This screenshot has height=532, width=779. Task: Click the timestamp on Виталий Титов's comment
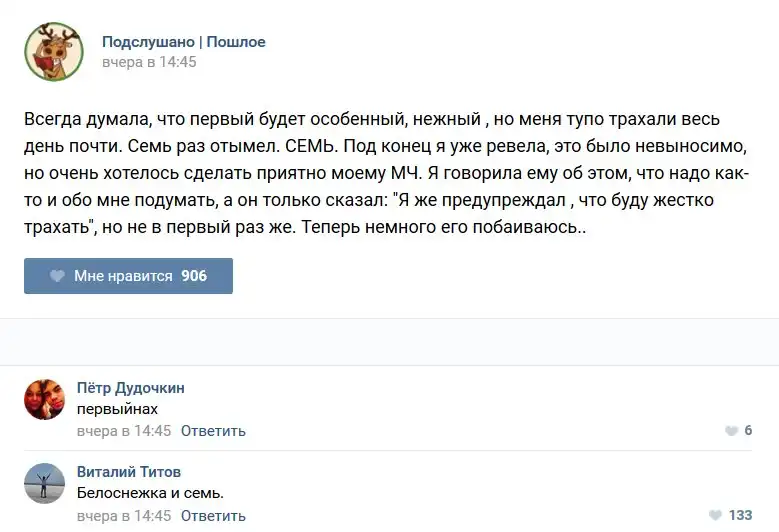(124, 516)
